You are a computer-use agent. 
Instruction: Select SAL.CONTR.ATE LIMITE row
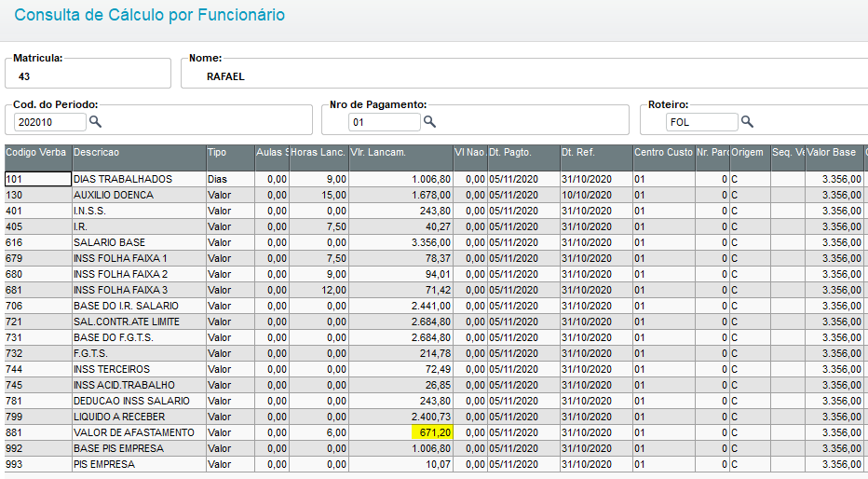click(433, 322)
